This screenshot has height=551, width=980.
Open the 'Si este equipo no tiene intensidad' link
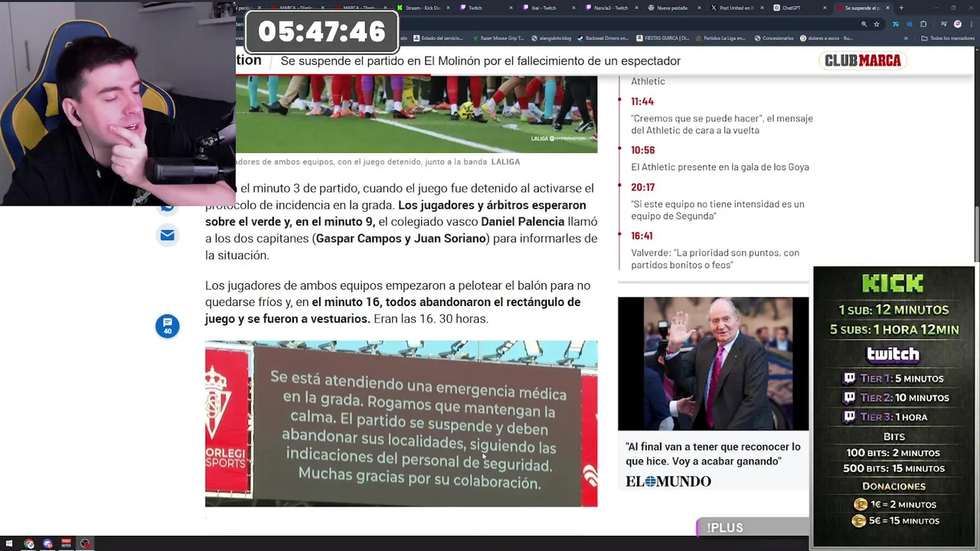[x=717, y=210]
